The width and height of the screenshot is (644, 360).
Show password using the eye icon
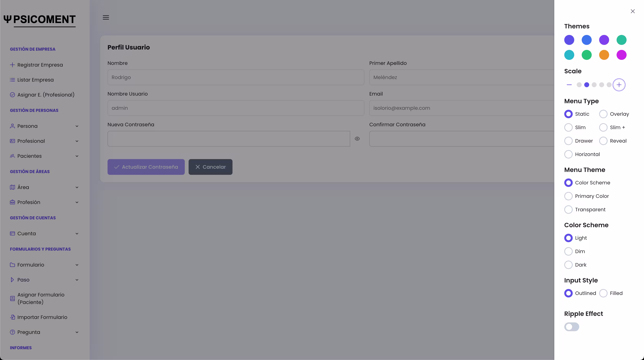pyautogui.click(x=357, y=139)
